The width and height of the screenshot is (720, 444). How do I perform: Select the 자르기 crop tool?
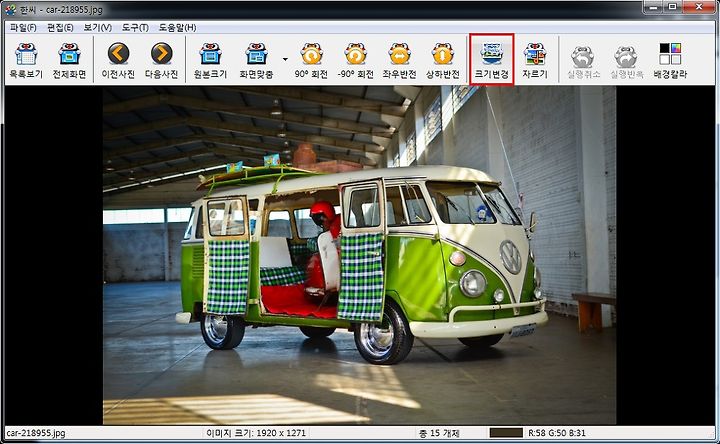[x=535, y=60]
